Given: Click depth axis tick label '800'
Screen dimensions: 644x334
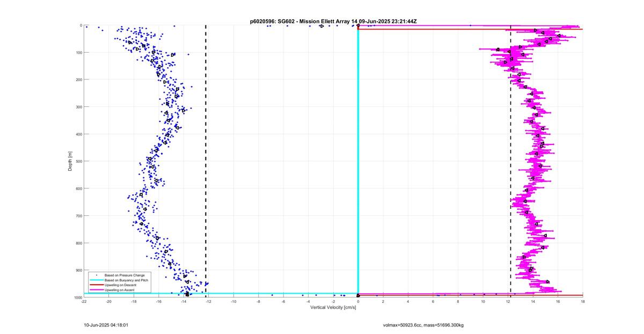Looking at the screenshot, I should (78, 243).
